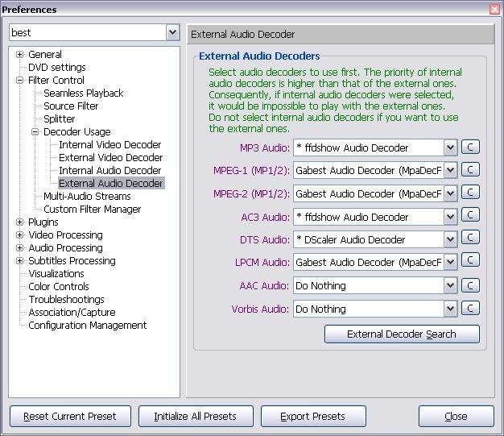
Task: Open the DTS Audio decoder dropdown
Action: tap(451, 239)
